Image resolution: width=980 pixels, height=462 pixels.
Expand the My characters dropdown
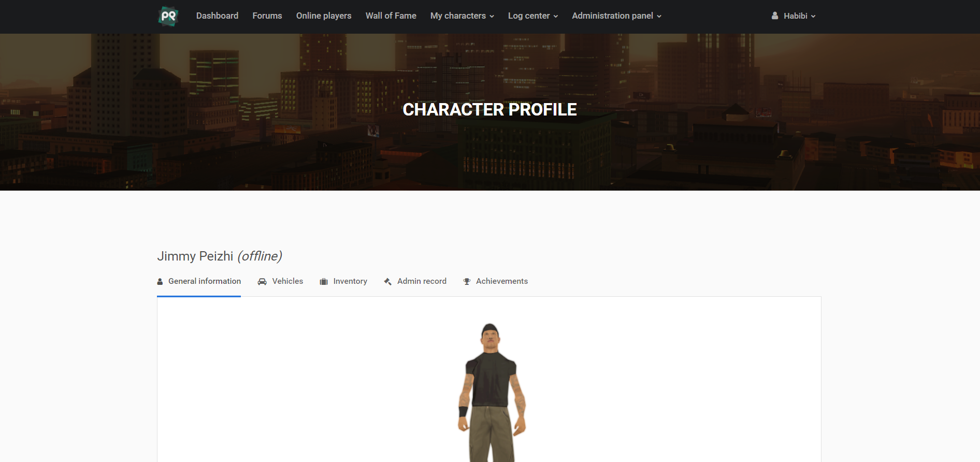(x=462, y=16)
